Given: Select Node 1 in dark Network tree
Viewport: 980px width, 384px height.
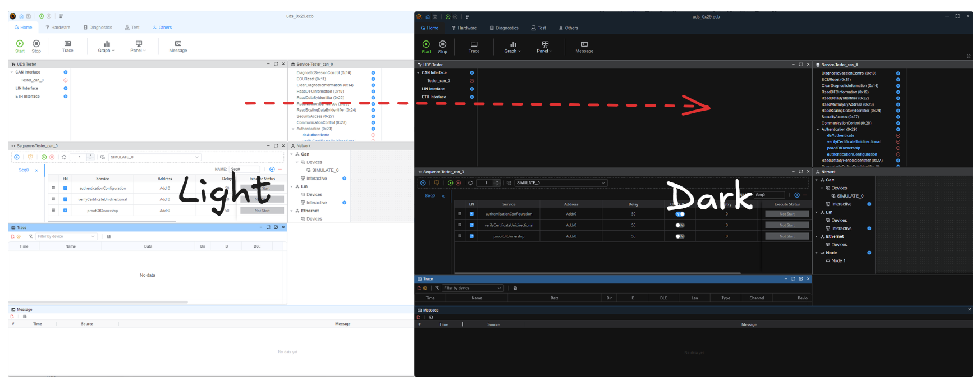Looking at the screenshot, I should (836, 261).
